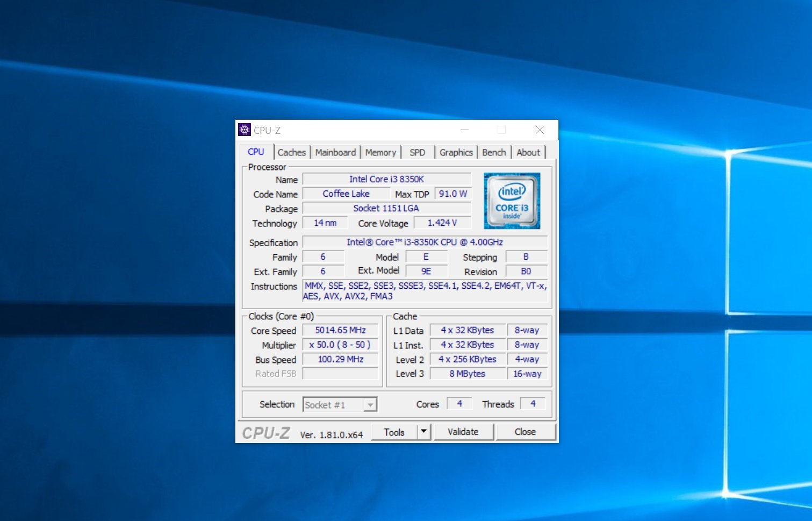
Task: Click the L1 Data '8-way' associativity
Action: (x=527, y=330)
